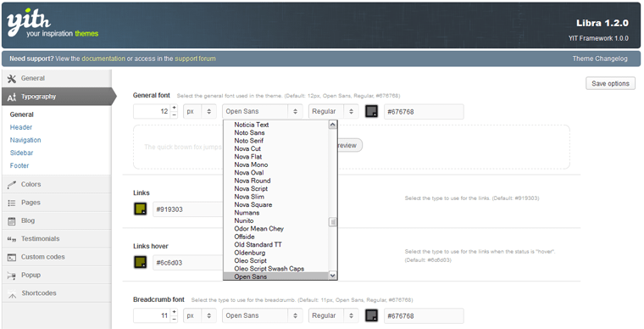The image size is (644, 329).
Task: Click the Save options button
Action: pyautogui.click(x=610, y=83)
